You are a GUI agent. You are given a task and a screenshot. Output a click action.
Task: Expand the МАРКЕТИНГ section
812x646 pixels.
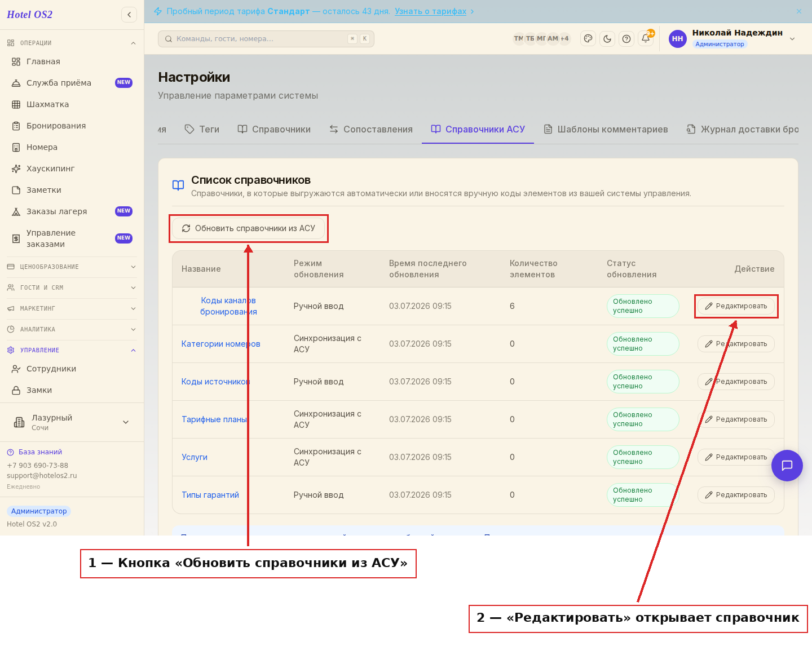[72, 308]
